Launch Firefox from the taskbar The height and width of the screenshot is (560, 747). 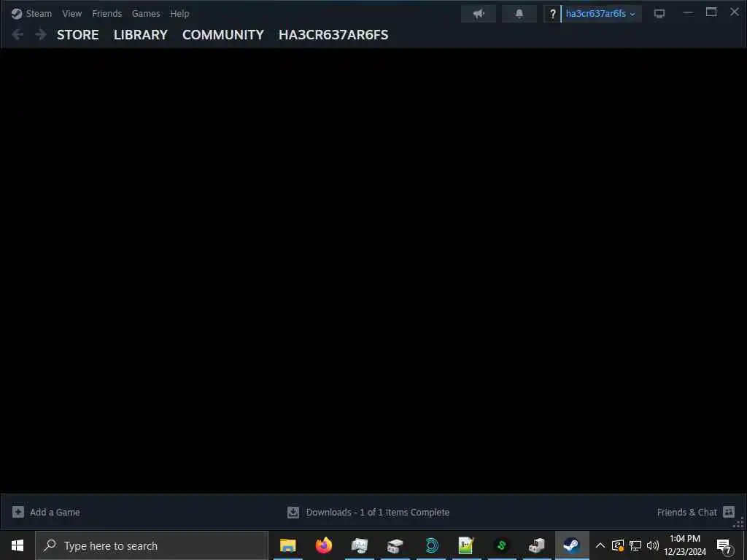pos(324,545)
